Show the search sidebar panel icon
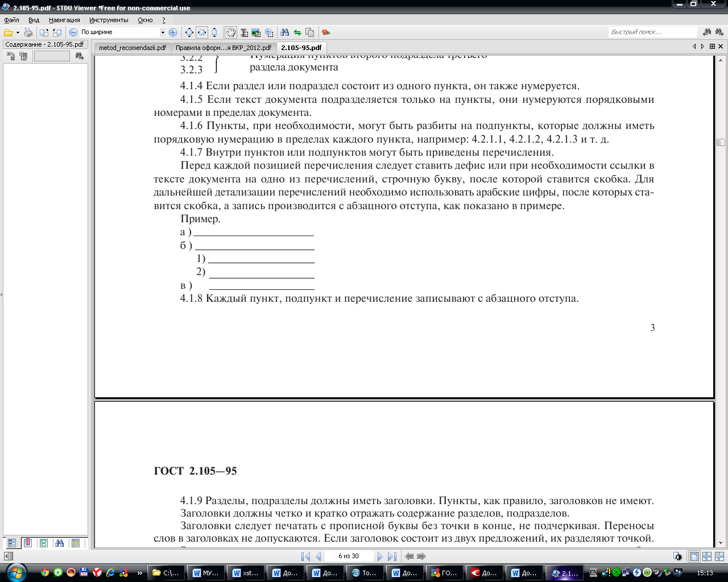 tap(60, 543)
